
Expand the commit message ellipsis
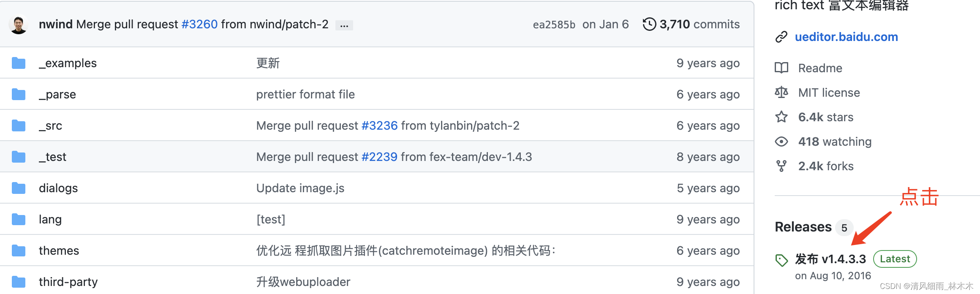(344, 25)
